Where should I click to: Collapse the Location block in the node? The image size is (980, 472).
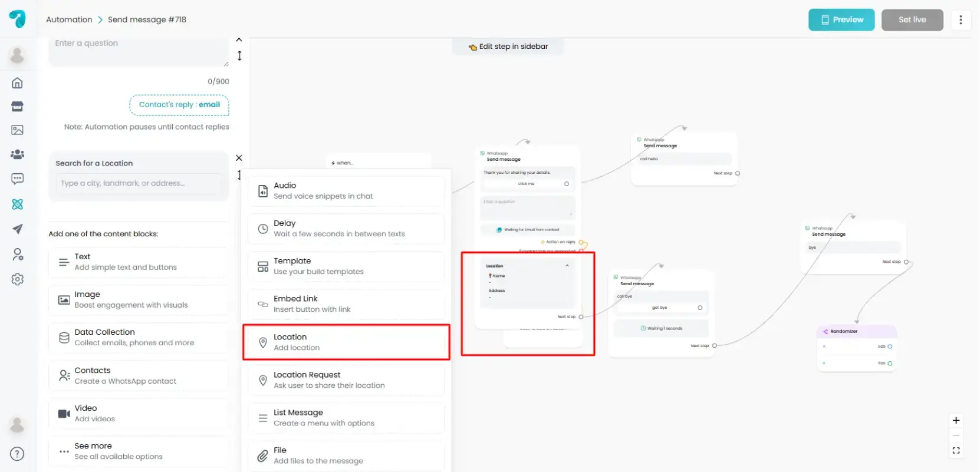(x=567, y=266)
